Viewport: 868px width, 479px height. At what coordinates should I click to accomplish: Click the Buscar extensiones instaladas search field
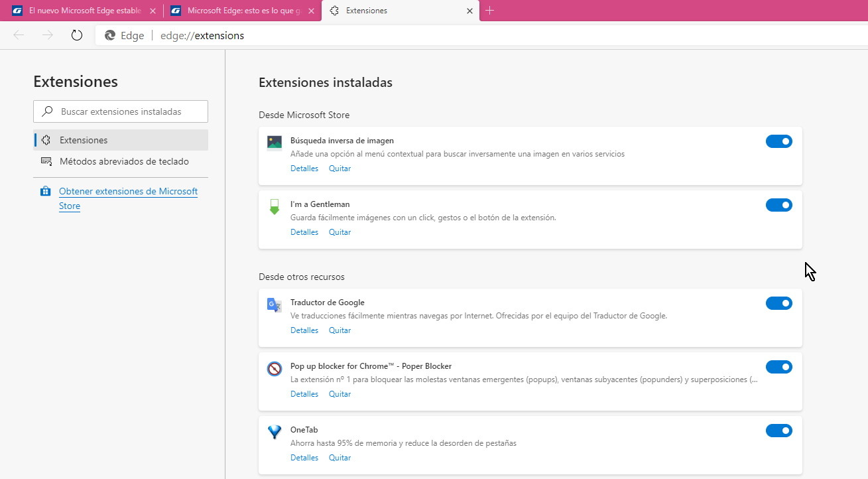[120, 111]
